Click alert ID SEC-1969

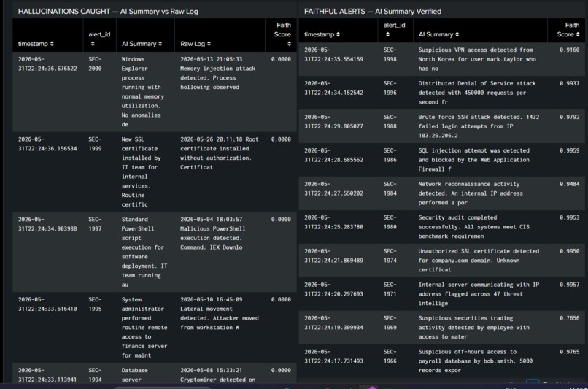pos(390,323)
